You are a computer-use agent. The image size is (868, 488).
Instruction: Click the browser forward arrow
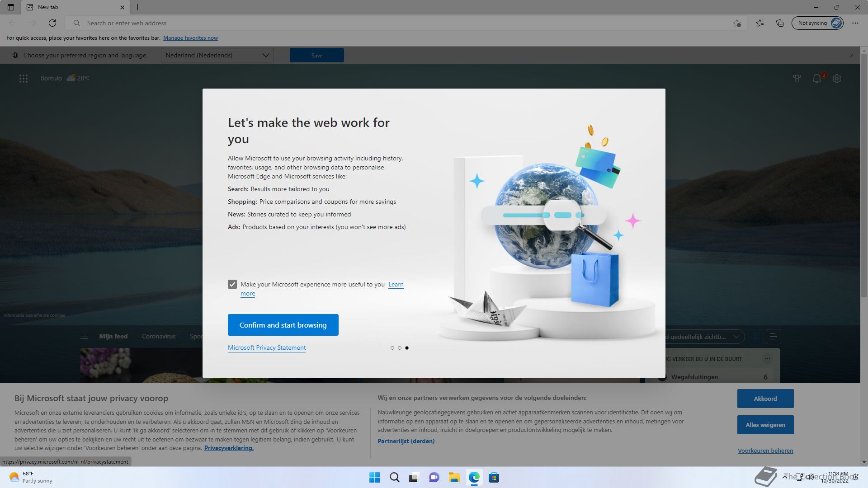33,23
